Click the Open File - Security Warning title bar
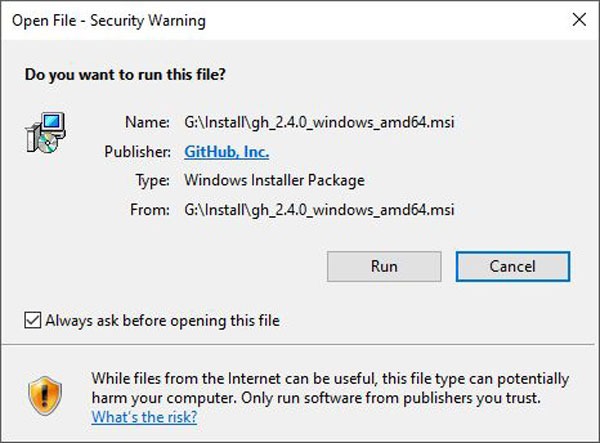This screenshot has width=600, height=443. tap(250, 18)
